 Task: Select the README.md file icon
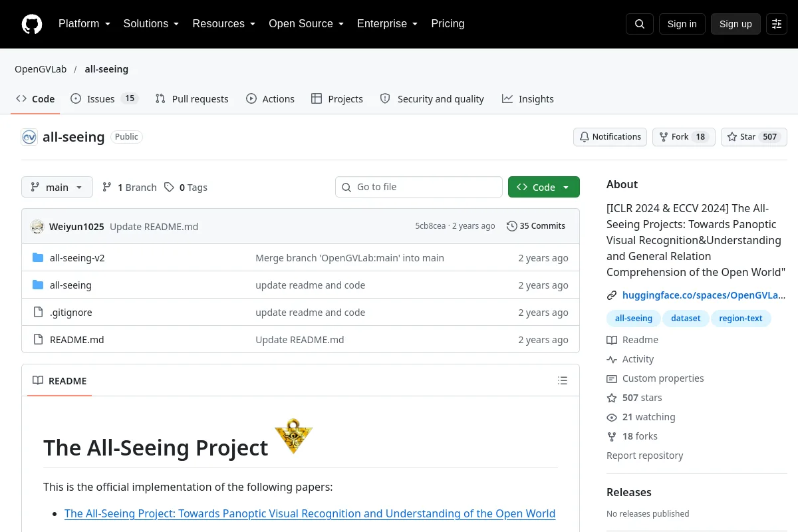38,340
